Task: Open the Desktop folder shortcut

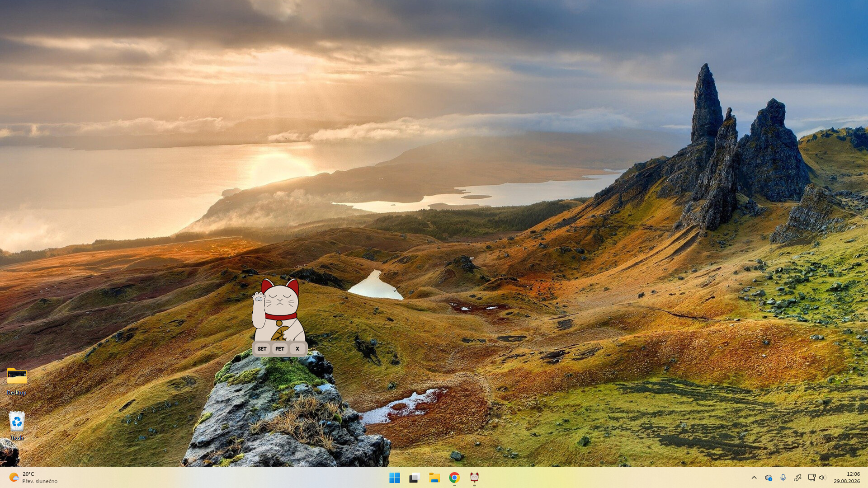Action: coord(17,381)
